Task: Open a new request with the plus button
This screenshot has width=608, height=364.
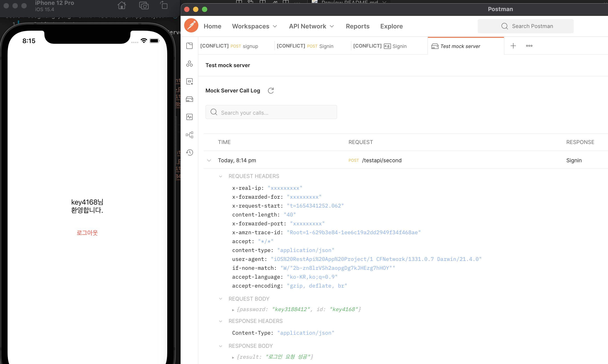Action: tap(513, 46)
